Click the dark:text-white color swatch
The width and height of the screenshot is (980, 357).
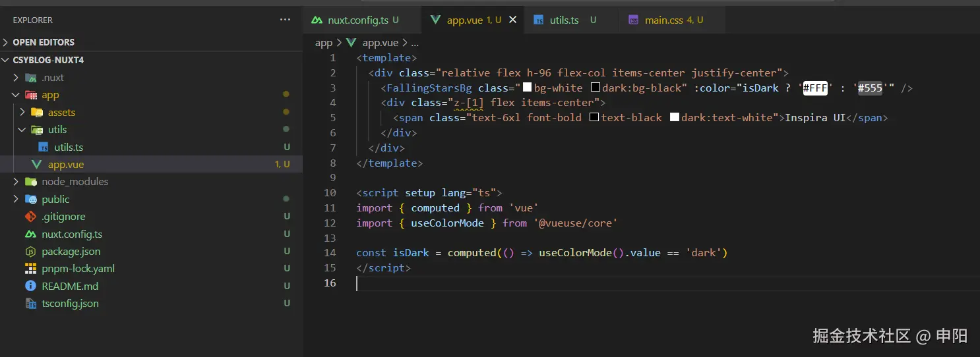pos(674,118)
